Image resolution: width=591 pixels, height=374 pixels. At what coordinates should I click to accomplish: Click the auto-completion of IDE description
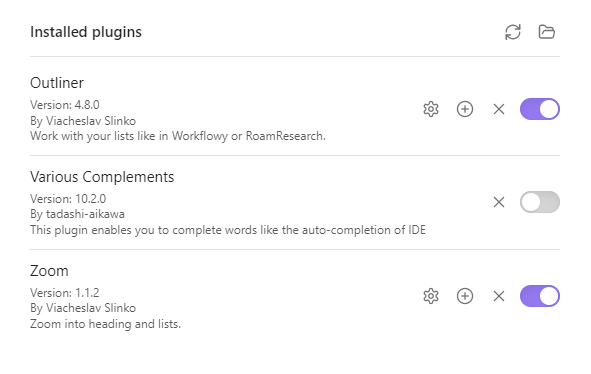point(228,230)
